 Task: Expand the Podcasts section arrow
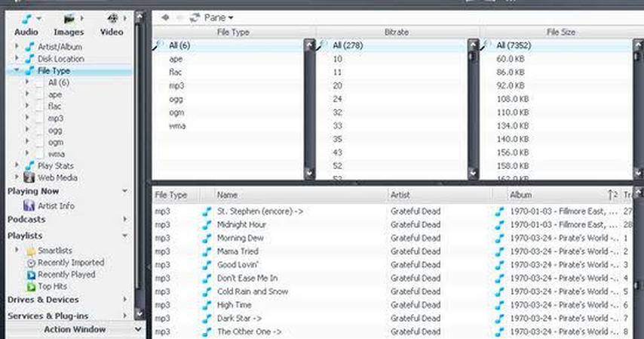point(125,219)
